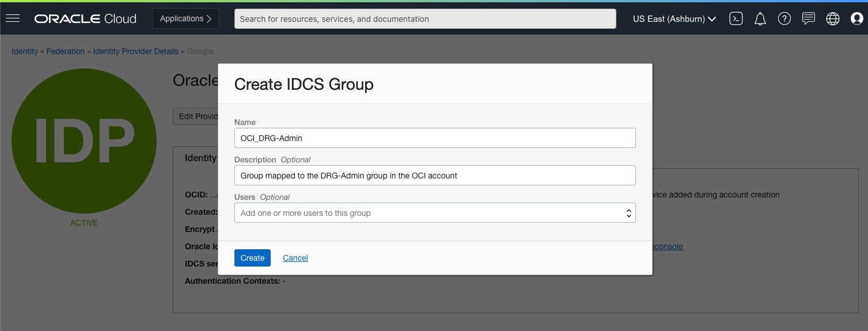This screenshot has height=331, width=868.
Task: Expand the Applications menu
Action: (x=185, y=18)
